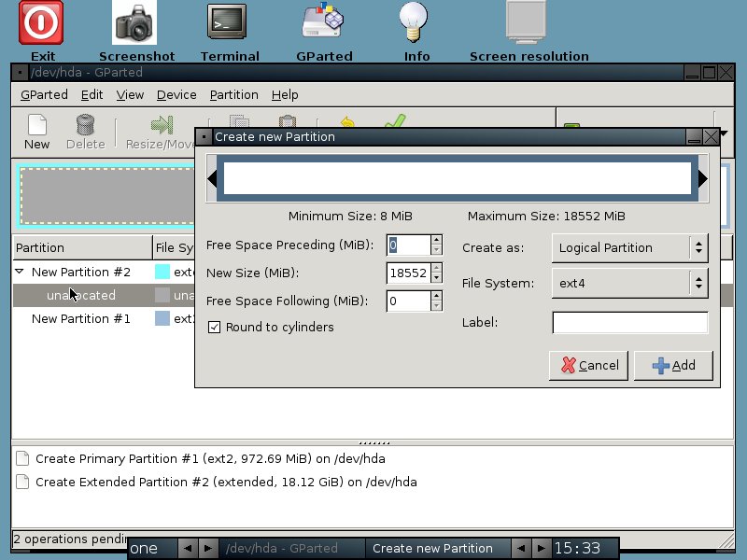Click the window menu icon of dialog titlebar
This screenshot has height=560, width=747.
click(204, 137)
